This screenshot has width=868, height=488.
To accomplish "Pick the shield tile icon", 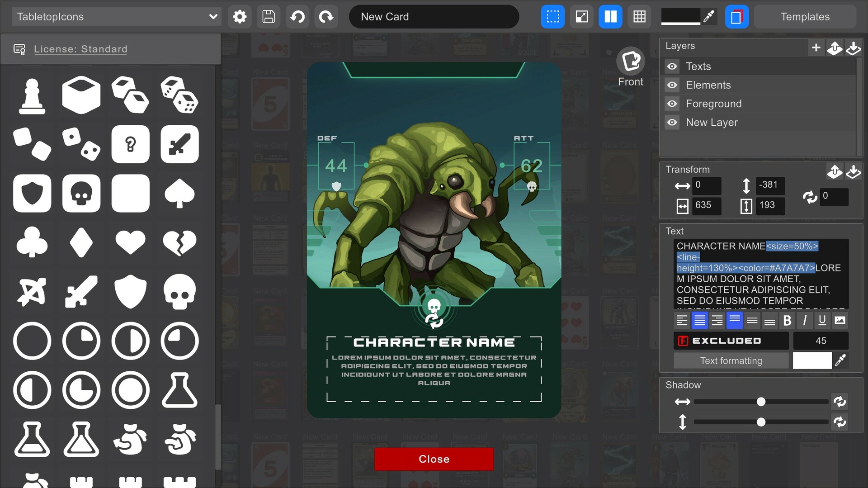I will [32, 194].
